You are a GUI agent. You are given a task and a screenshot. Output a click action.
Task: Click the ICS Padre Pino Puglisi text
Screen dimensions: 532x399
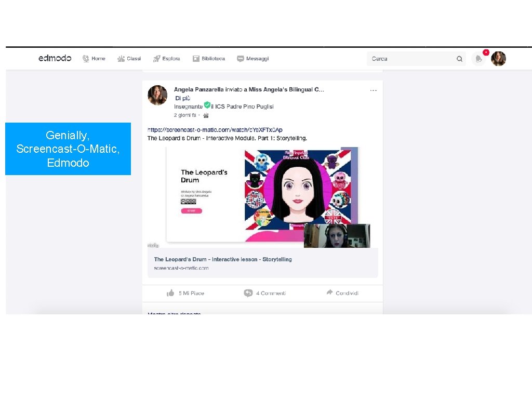pos(244,107)
